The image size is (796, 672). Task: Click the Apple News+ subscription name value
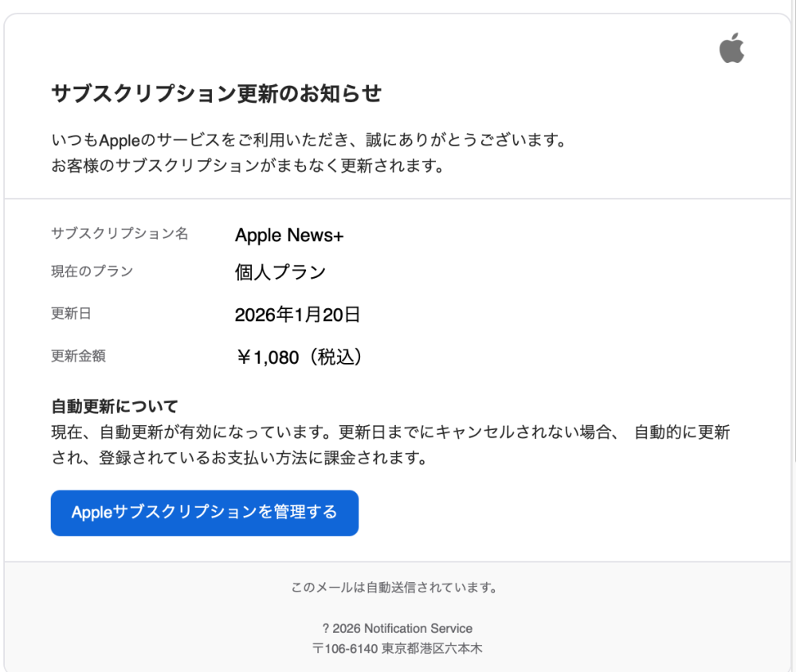click(x=289, y=236)
